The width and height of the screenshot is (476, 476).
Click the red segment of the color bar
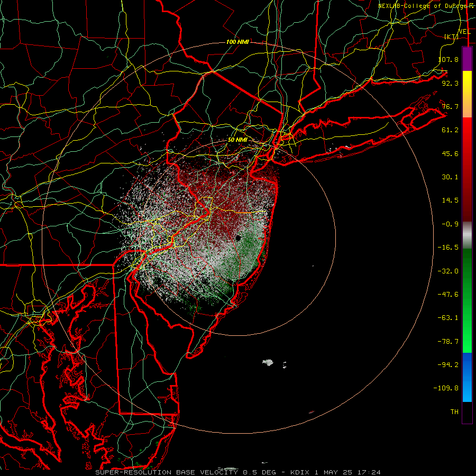coord(467,169)
